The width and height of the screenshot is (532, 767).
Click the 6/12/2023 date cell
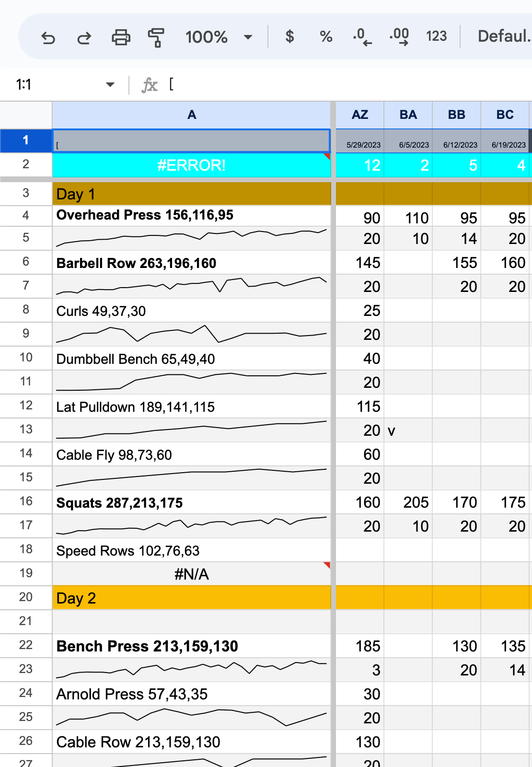click(457, 141)
